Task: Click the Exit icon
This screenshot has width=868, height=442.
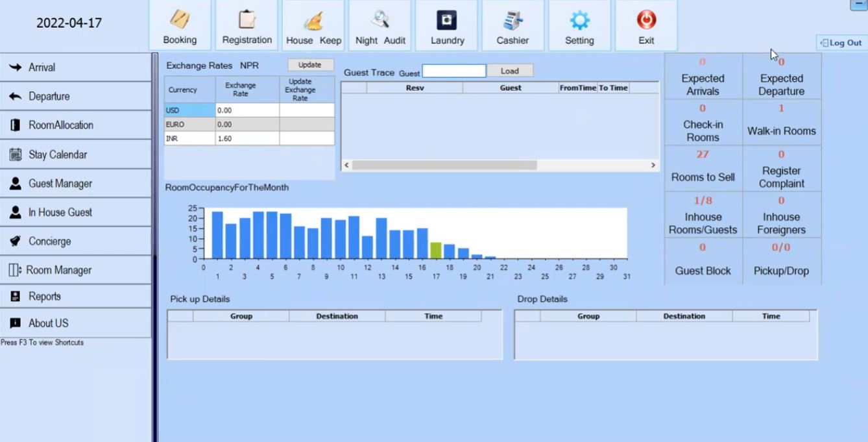Action: 645,25
